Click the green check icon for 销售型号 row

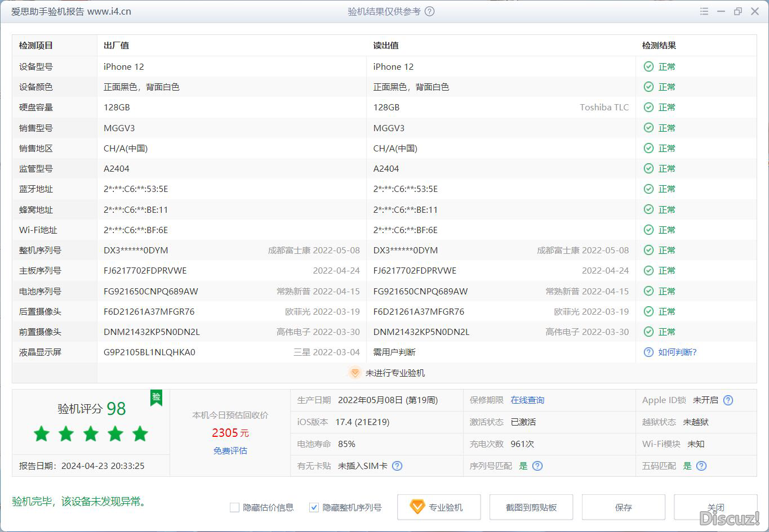pyautogui.click(x=648, y=128)
